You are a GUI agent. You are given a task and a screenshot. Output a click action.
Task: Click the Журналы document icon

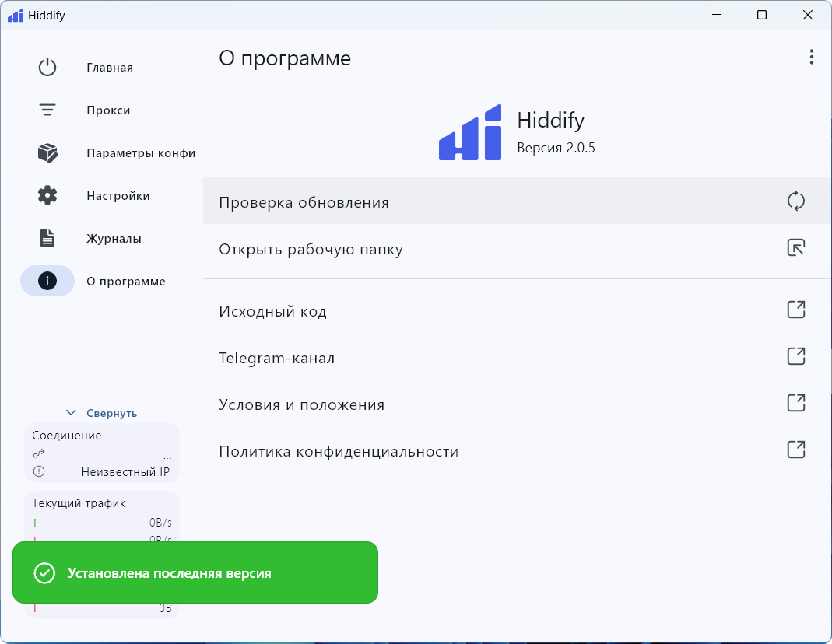click(47, 239)
